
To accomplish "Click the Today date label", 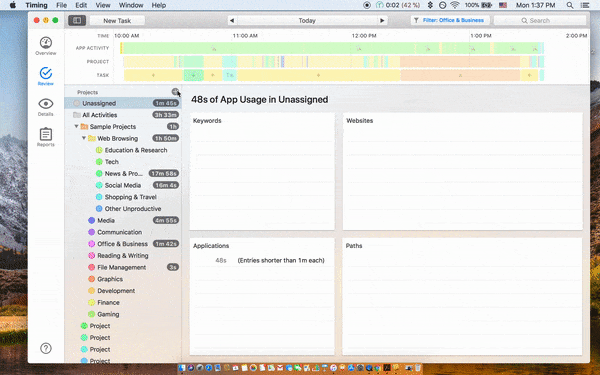I will (x=307, y=21).
